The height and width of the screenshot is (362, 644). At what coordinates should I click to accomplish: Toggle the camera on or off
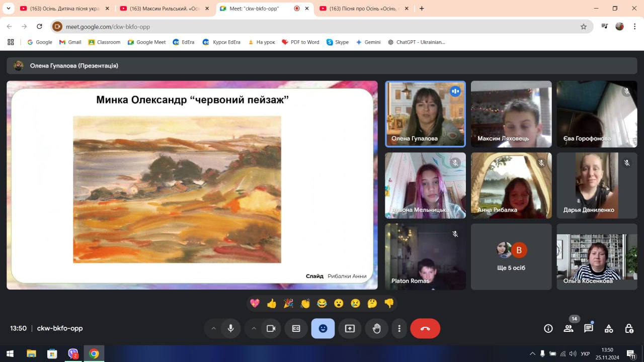271,329
